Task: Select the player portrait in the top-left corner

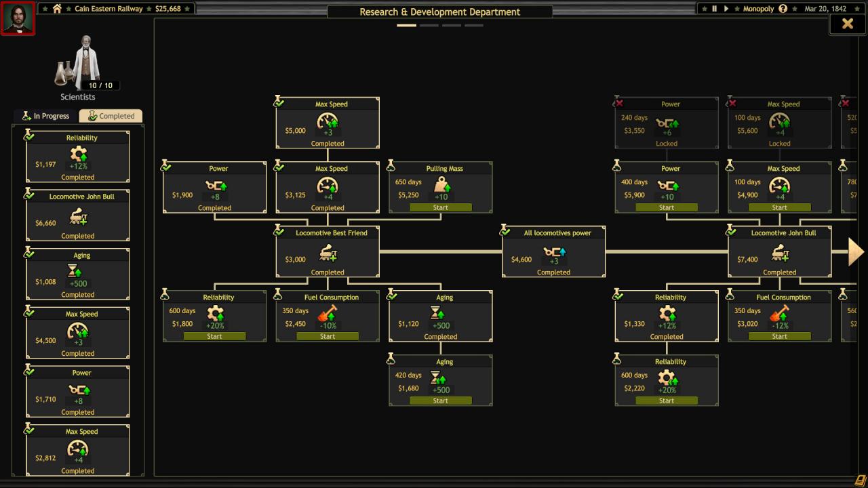Action: 18,18
